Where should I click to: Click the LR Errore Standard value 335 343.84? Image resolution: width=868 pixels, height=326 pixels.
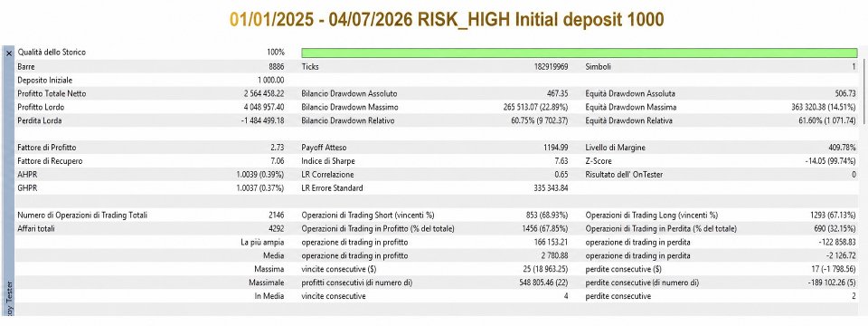pos(548,188)
